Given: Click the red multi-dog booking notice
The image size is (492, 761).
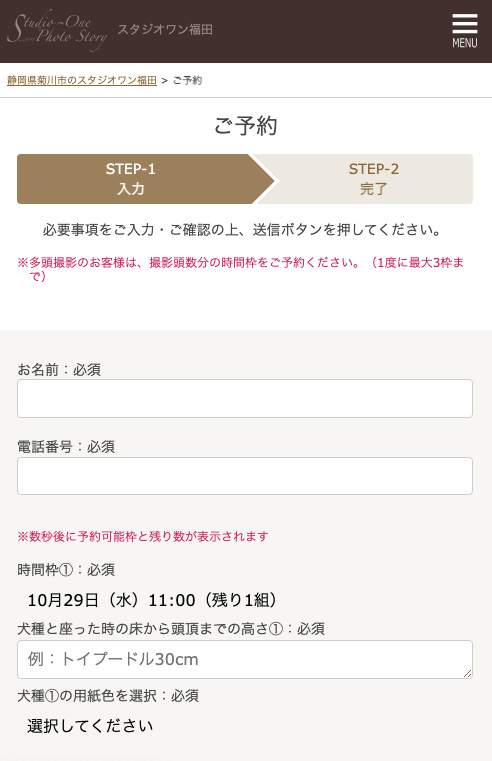Looking at the screenshot, I should (241, 269).
